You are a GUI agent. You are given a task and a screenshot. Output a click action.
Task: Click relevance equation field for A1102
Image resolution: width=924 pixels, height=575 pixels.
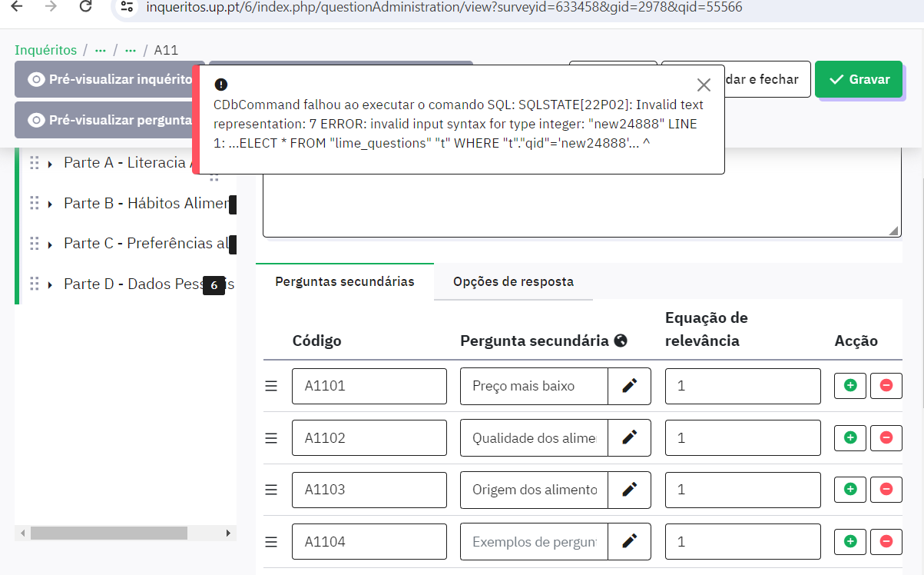tap(743, 438)
